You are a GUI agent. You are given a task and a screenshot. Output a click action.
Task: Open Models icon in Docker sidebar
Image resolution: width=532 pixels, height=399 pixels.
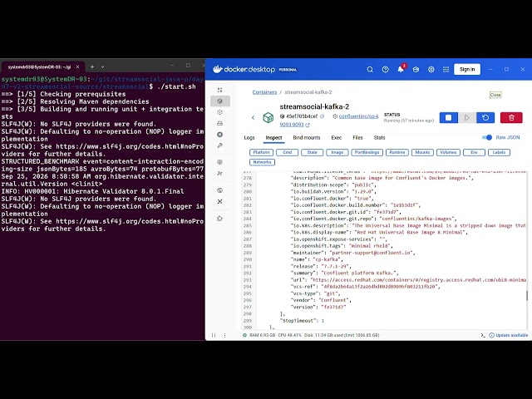click(x=219, y=162)
